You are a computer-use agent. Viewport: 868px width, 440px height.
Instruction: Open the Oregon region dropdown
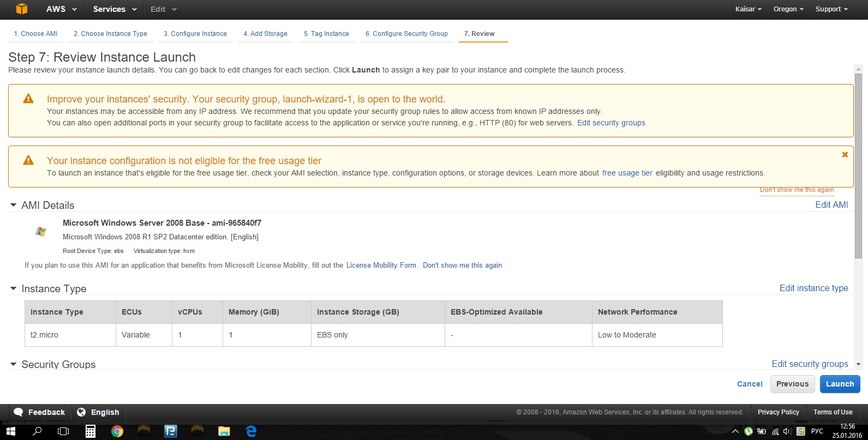coord(788,9)
